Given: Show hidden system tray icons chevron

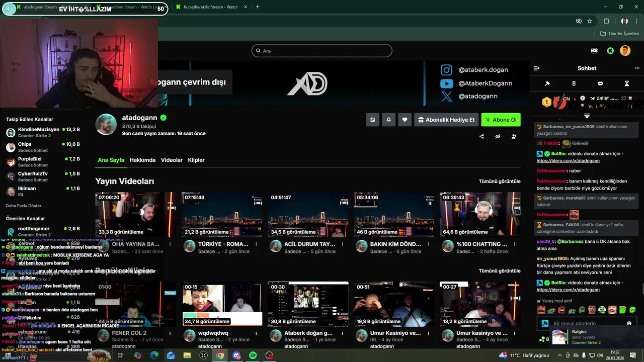Looking at the screenshot, I should 560,355.
